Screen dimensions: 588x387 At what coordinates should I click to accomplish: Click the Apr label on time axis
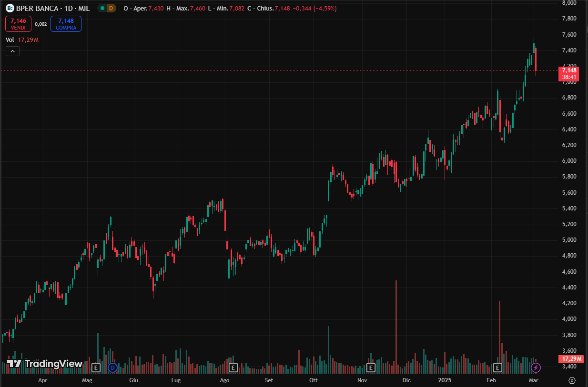point(42,380)
